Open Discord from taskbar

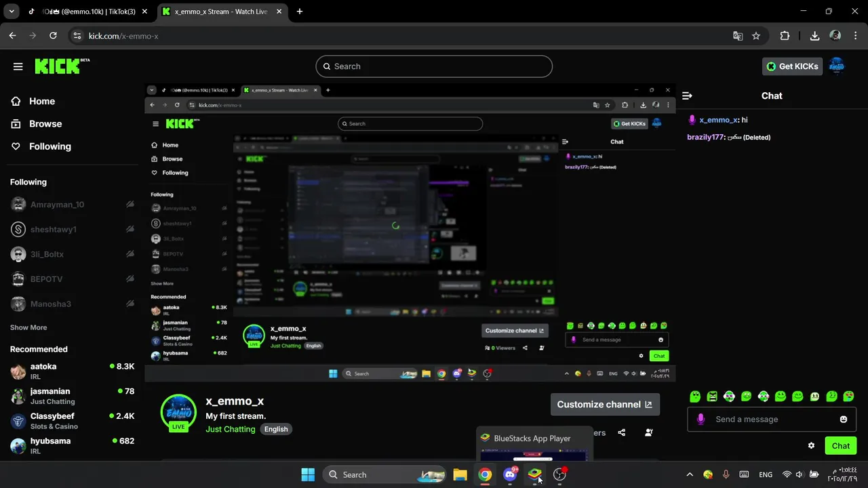510,474
